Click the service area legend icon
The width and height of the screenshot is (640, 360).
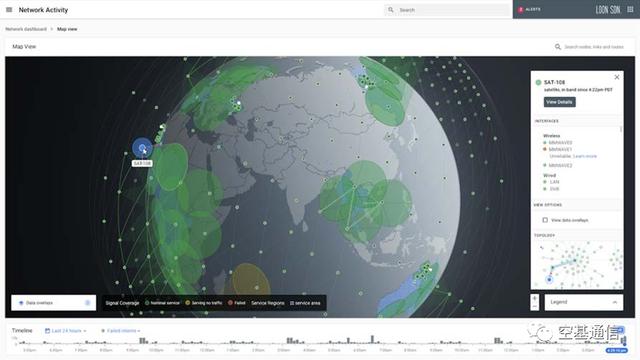[x=292, y=303]
